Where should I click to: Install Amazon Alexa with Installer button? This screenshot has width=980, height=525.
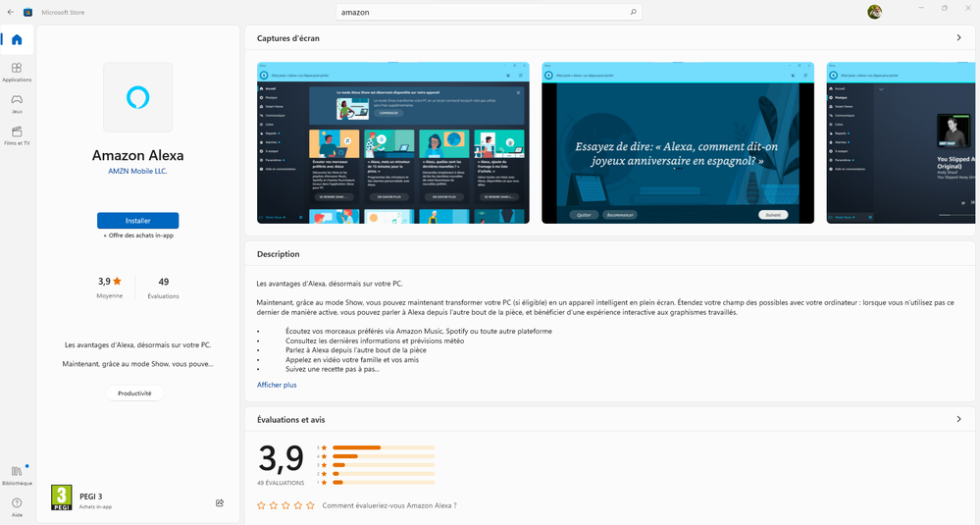(x=138, y=221)
